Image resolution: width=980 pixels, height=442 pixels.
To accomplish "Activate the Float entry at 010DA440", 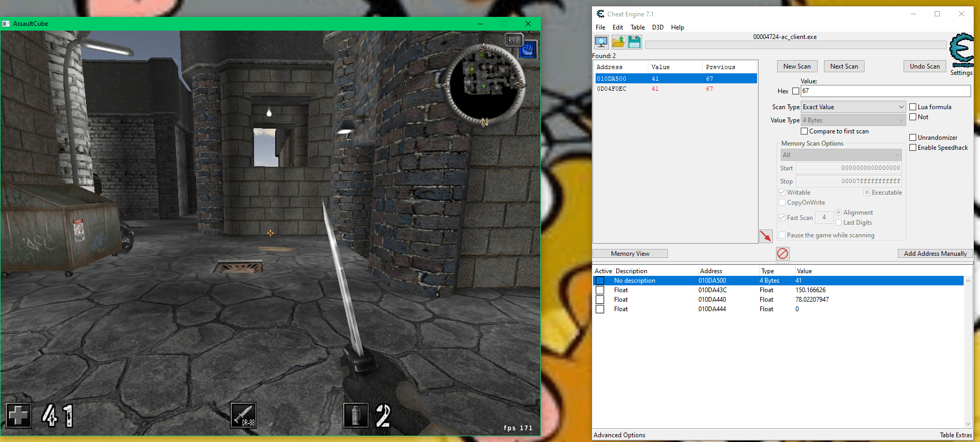I will tap(600, 300).
